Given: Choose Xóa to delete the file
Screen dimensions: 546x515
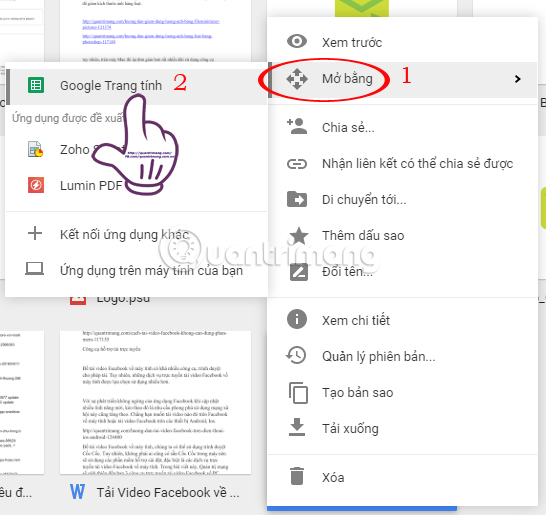Looking at the screenshot, I should pos(403,477).
